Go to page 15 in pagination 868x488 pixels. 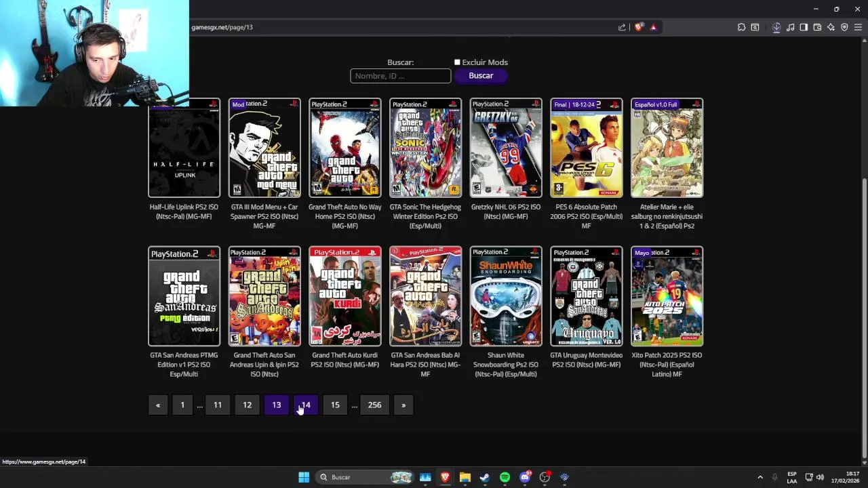[335, 405]
